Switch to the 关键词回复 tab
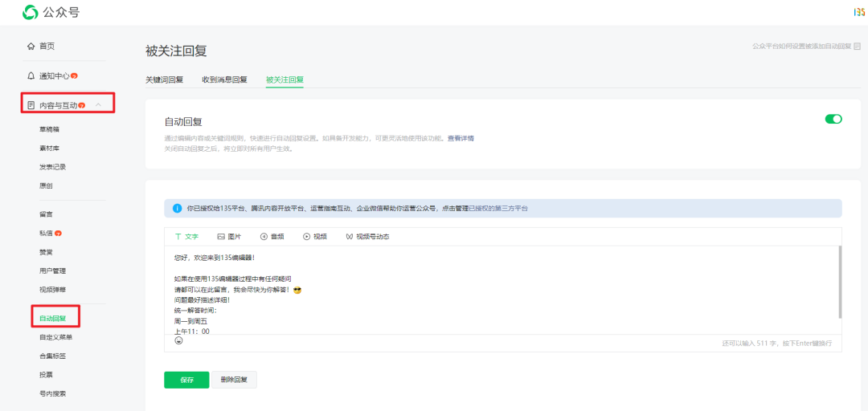The width and height of the screenshot is (868, 411). pos(165,79)
